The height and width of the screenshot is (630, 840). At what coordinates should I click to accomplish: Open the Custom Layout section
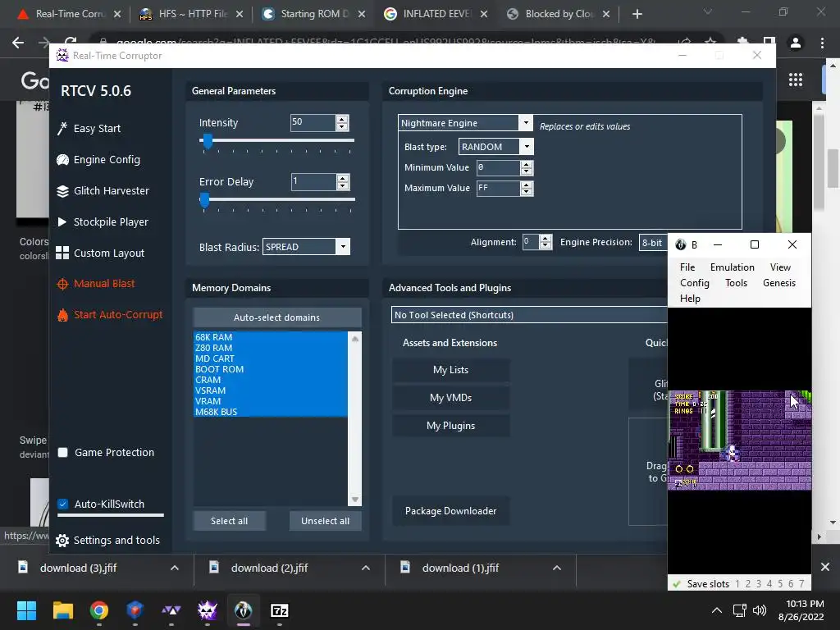(x=100, y=253)
